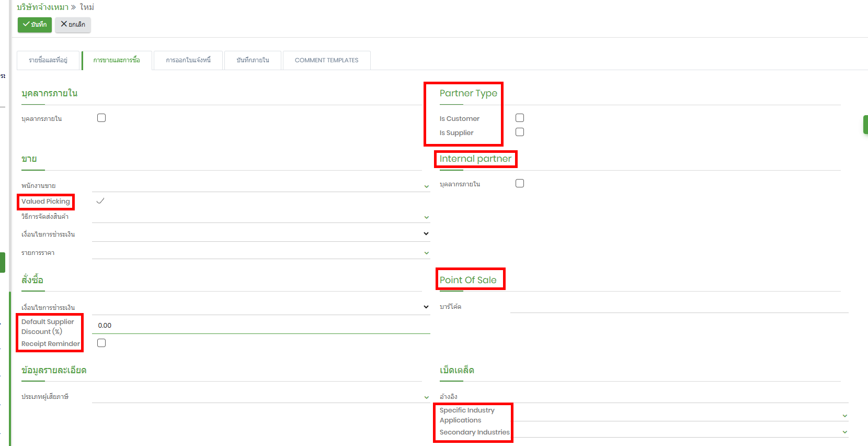Open the delivery method dropdown below Valued Picking
This screenshot has width=868, height=446.
pos(426,217)
